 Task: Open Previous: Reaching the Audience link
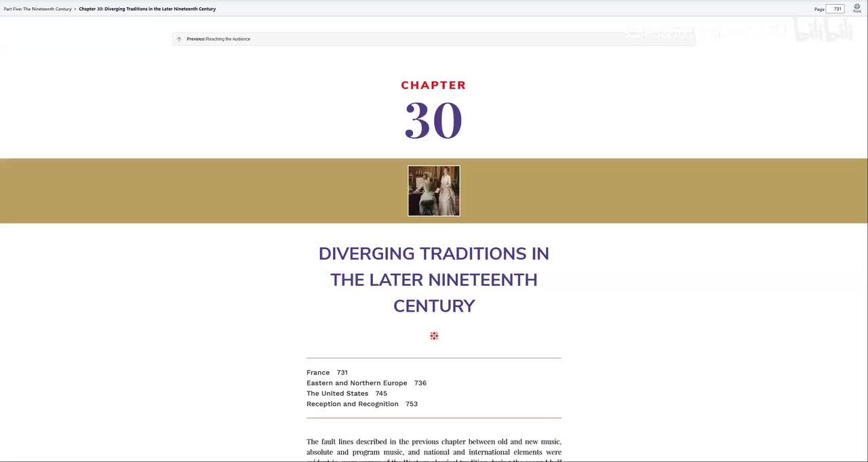click(218, 39)
